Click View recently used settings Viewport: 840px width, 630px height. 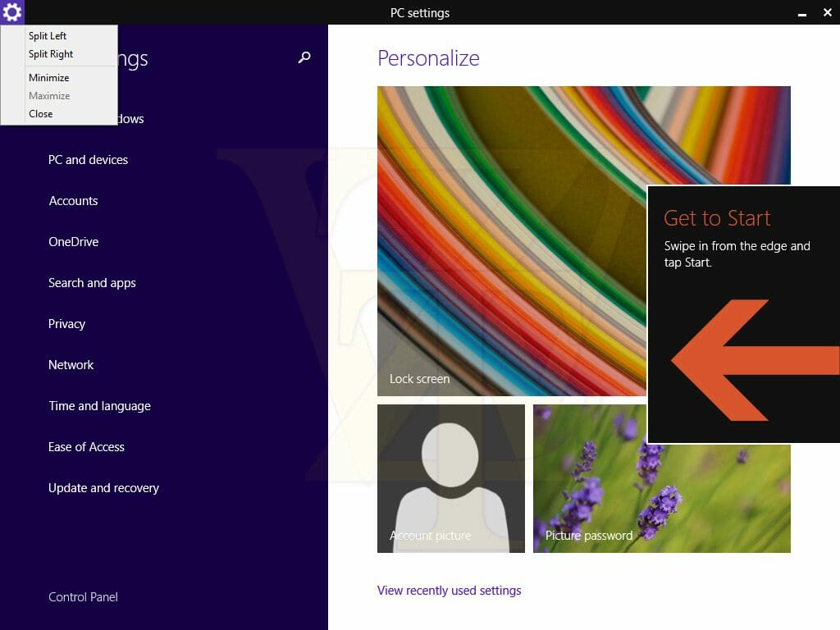pyautogui.click(x=450, y=590)
